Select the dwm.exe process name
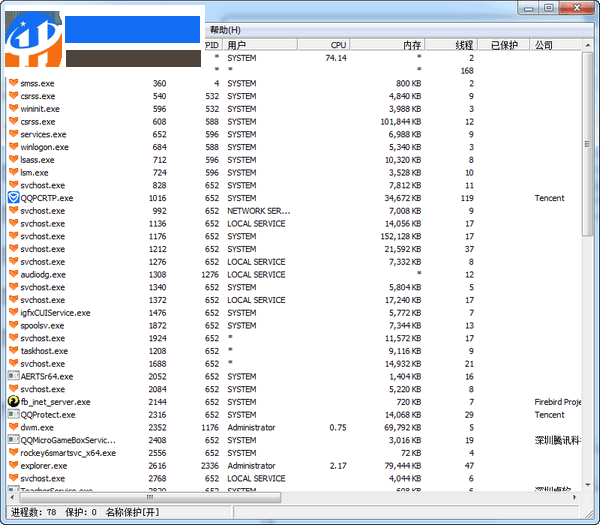This screenshot has width=600, height=525. click(37, 427)
